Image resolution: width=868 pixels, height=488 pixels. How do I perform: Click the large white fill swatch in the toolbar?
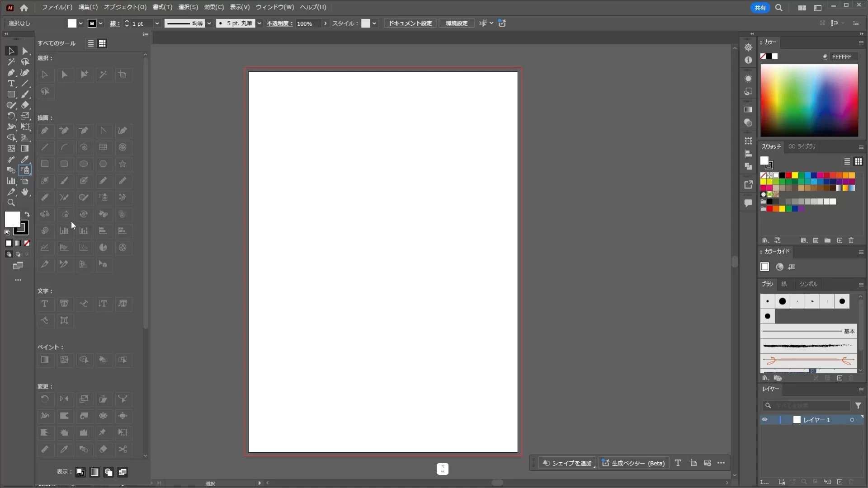tap(12, 220)
